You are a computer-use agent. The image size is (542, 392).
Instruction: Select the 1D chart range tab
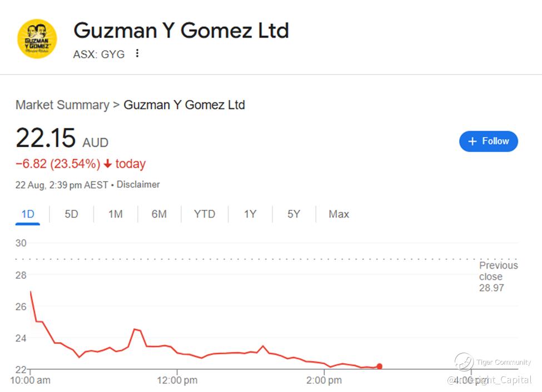(28, 214)
